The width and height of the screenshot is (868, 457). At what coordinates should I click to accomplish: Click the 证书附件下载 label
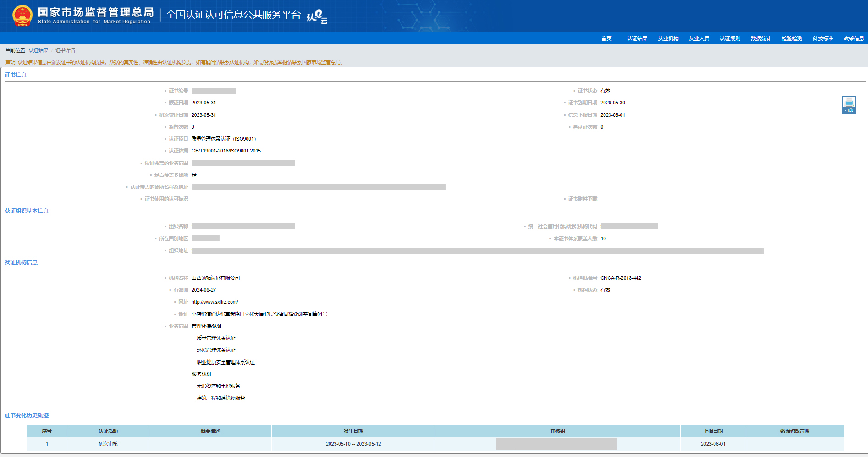[582, 199]
